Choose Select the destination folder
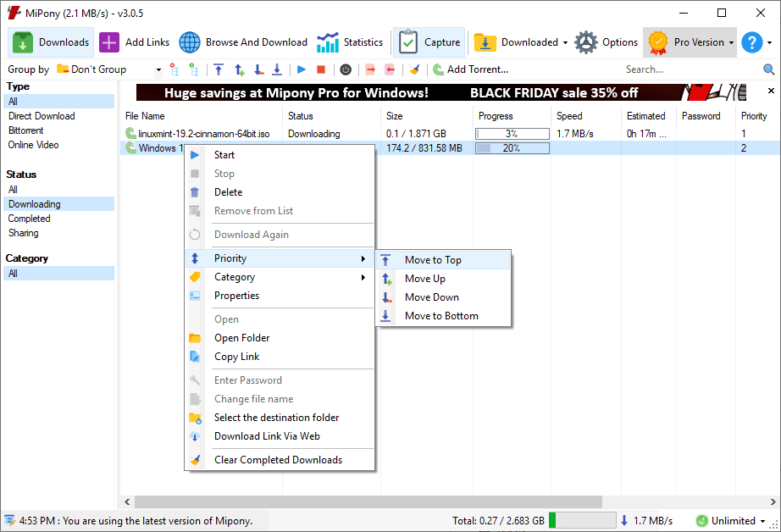The height and width of the screenshot is (532, 781). [280, 418]
